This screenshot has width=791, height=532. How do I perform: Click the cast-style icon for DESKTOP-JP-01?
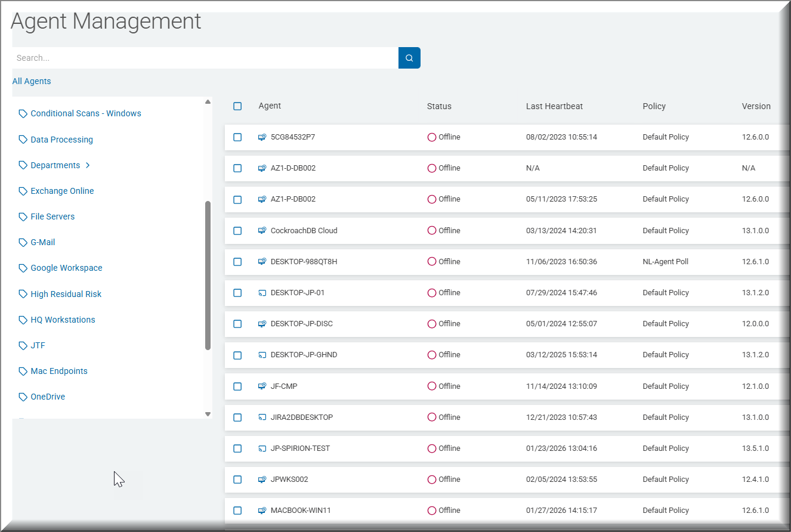coord(262,293)
